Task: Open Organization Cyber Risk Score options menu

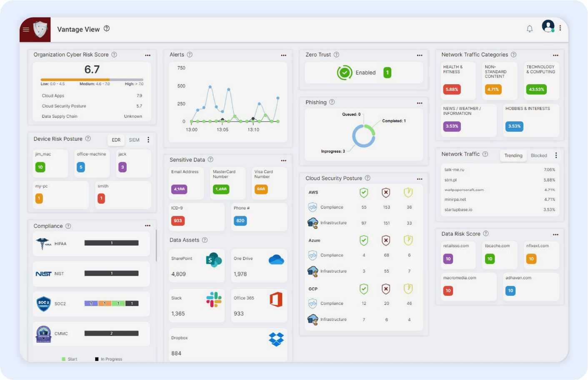Action: tap(148, 55)
